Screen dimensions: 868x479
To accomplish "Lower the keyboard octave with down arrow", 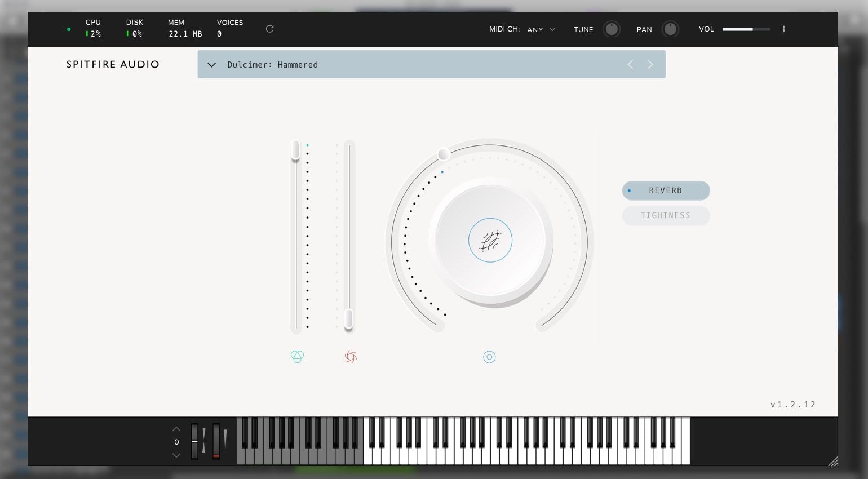I will 176,455.
